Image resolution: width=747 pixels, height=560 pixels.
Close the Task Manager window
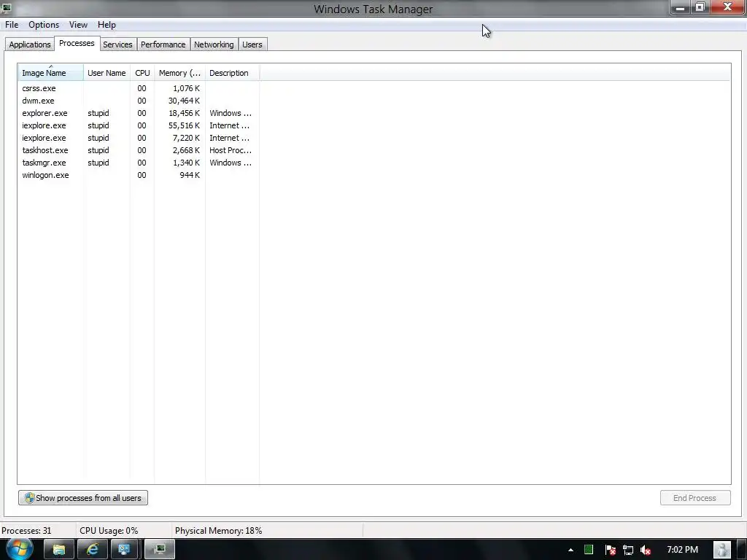point(728,7)
